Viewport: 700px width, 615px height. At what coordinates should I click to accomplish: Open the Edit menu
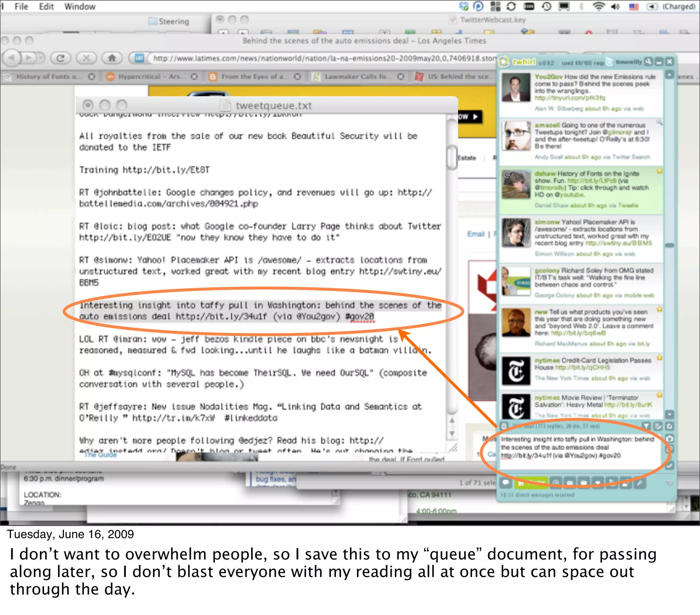tap(46, 6)
